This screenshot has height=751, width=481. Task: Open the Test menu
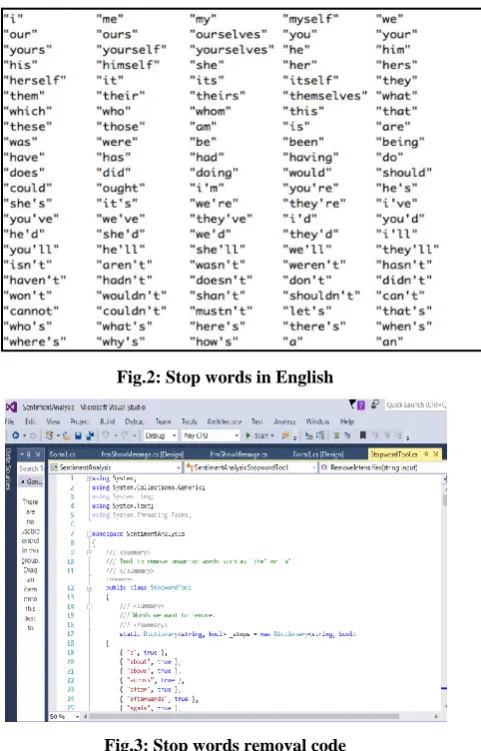pyautogui.click(x=257, y=421)
